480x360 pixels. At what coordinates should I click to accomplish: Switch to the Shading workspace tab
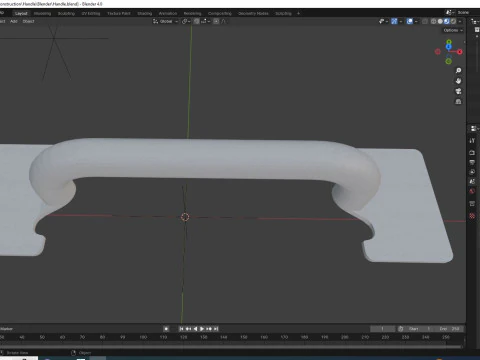click(x=145, y=13)
